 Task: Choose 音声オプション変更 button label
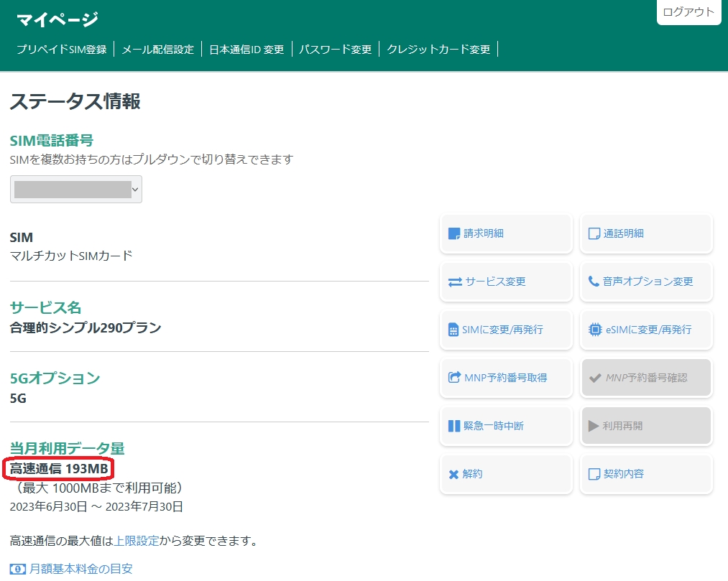tap(648, 282)
